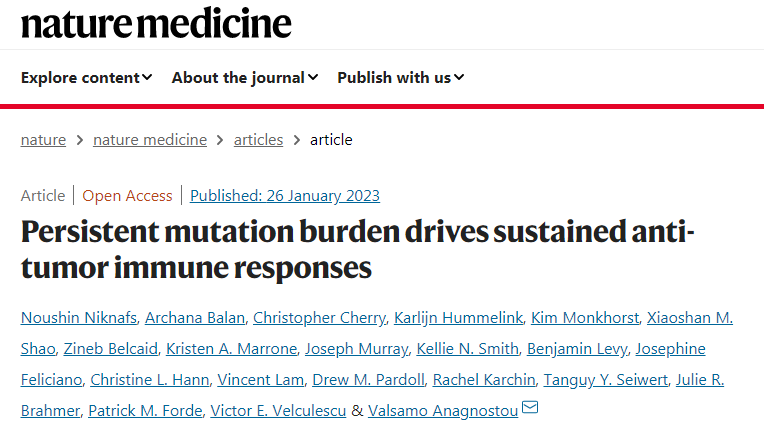Viewport: 764px width, 433px height.
Task: Open the About the journal dropdown
Action: [x=245, y=78]
